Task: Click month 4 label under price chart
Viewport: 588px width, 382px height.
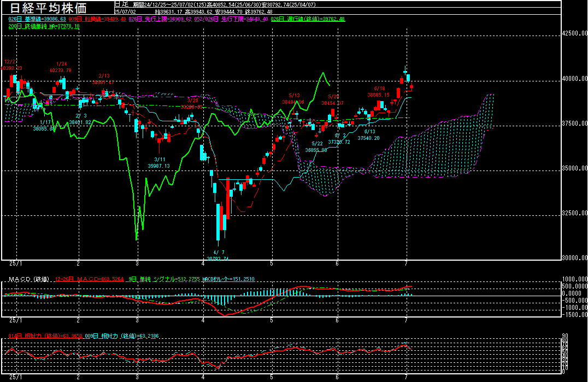Action: 203,263
